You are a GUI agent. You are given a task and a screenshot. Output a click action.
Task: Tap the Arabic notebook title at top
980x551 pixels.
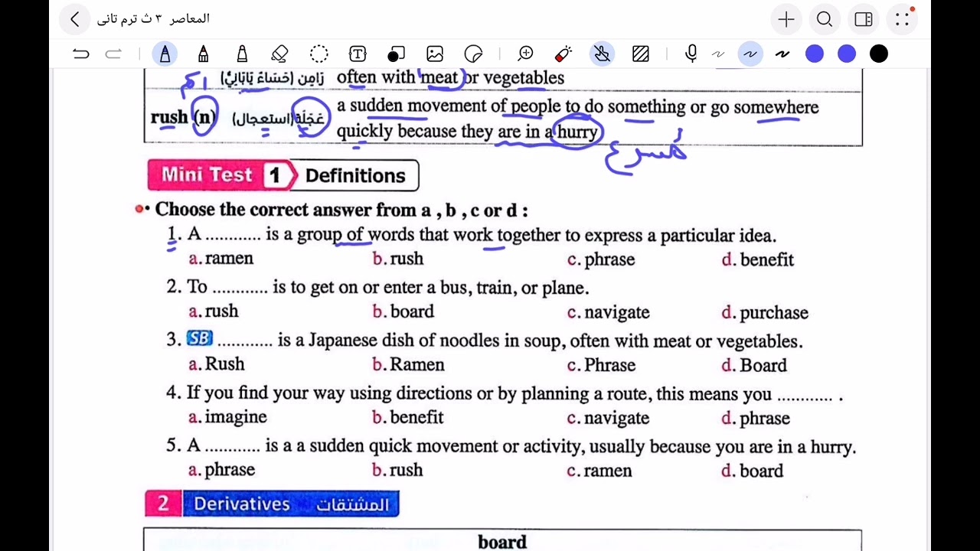pos(153,18)
